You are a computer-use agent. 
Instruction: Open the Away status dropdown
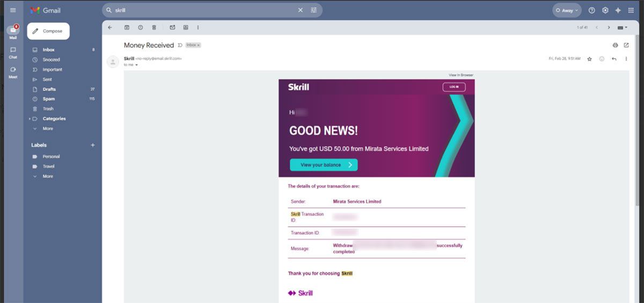[x=567, y=10]
